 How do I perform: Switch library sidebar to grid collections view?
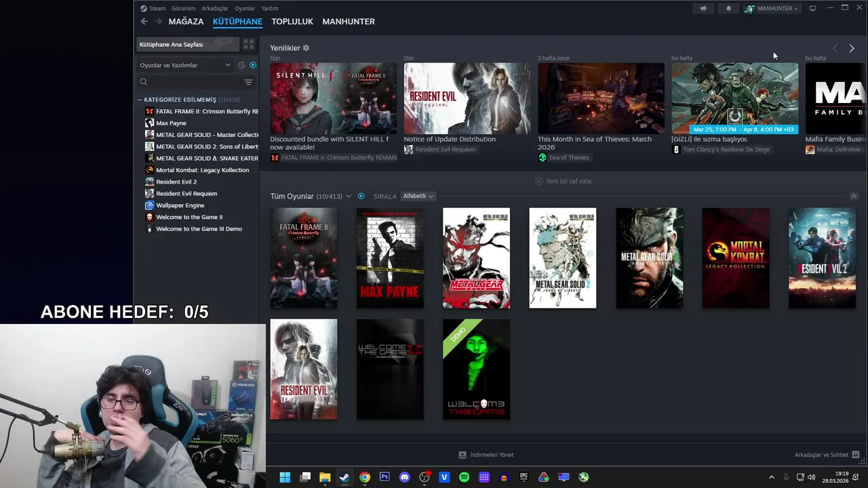pos(249,44)
